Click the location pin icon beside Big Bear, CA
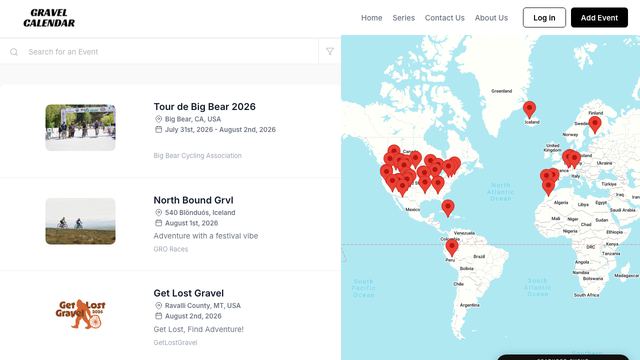Image resolution: width=640 pixels, height=360 pixels. click(158, 119)
